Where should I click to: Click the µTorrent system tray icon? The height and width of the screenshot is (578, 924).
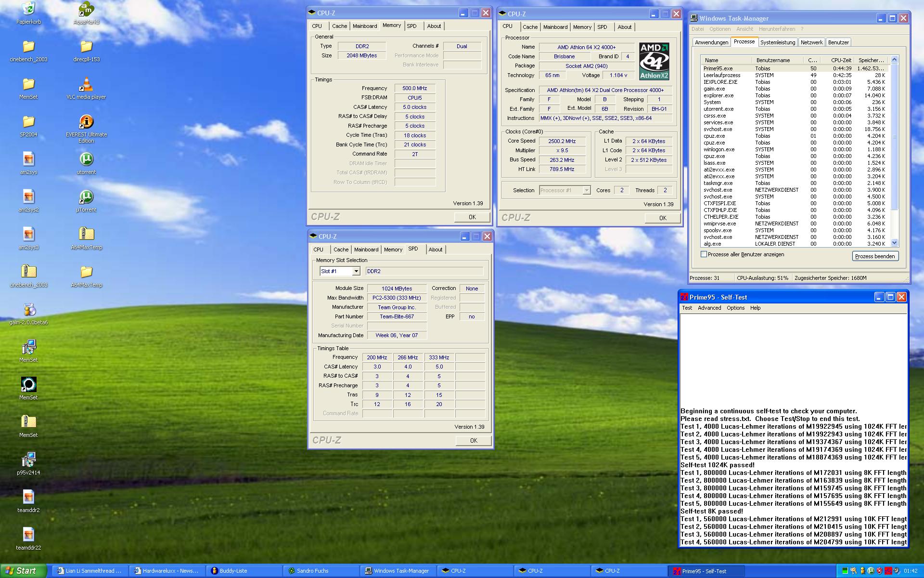point(871,571)
